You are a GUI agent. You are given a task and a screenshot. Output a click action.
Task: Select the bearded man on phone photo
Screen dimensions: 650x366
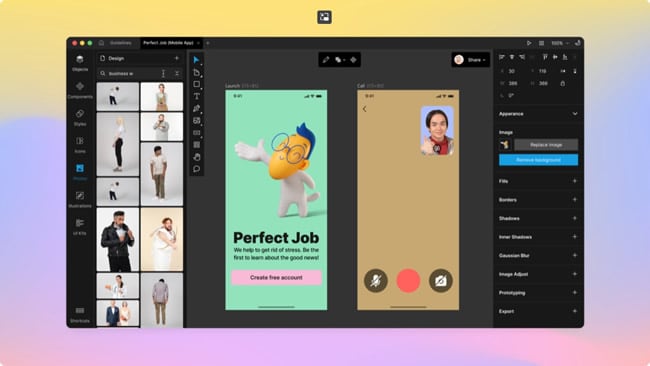click(x=162, y=126)
